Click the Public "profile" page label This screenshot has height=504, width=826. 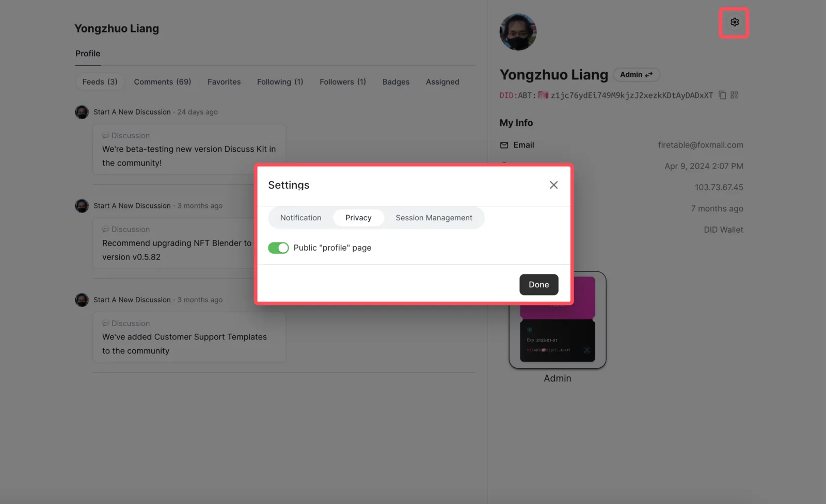click(332, 248)
